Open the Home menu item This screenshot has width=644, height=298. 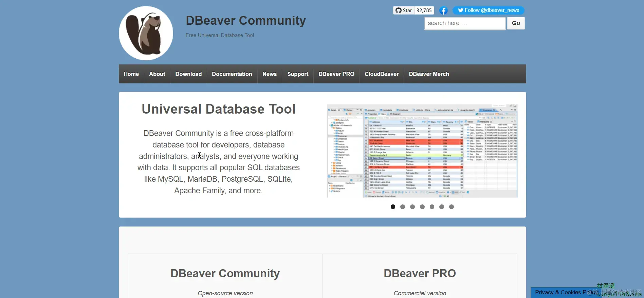point(131,74)
